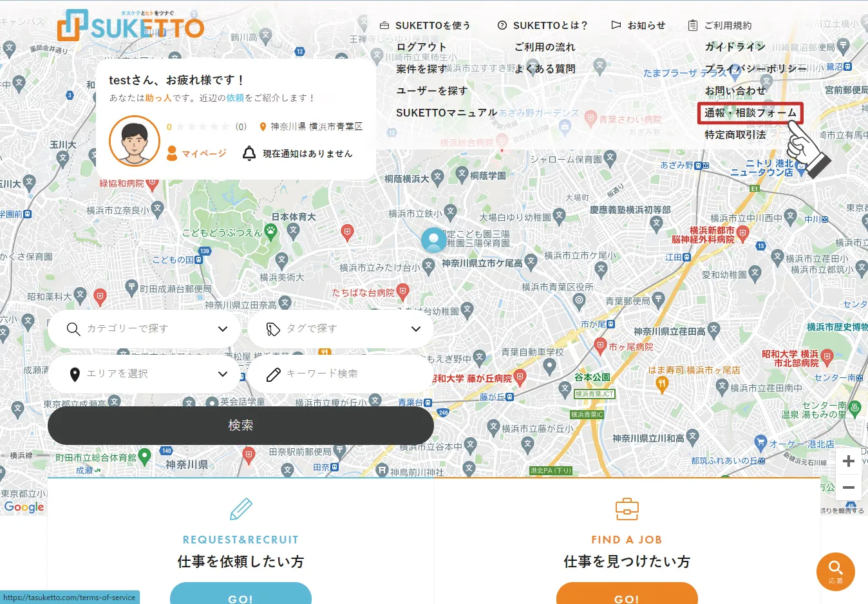Select ユーザーを探す from the menu
Screen dimensions: 868x604
pyautogui.click(x=431, y=91)
